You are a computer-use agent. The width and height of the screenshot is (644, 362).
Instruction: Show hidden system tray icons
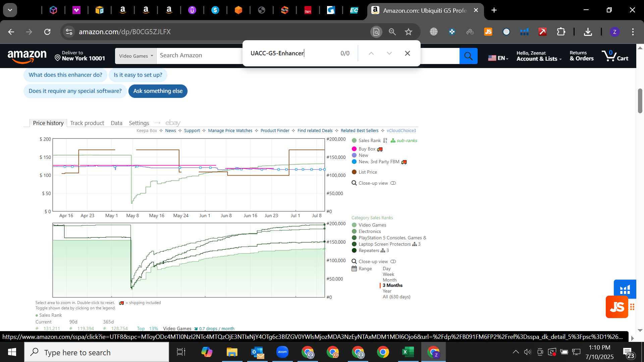pos(516,352)
